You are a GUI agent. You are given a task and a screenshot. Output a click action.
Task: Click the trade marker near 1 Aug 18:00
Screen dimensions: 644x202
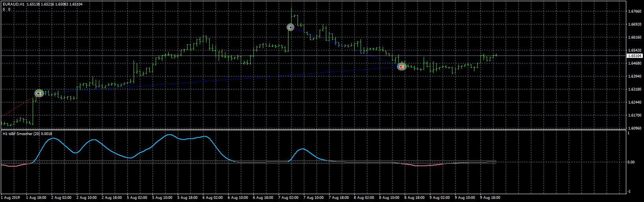pyautogui.click(x=39, y=93)
